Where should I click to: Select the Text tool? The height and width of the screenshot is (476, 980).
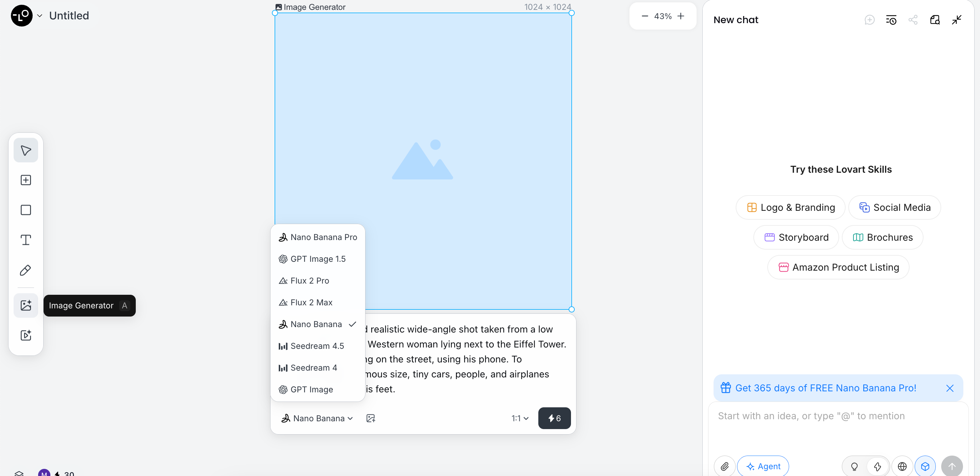pos(26,239)
